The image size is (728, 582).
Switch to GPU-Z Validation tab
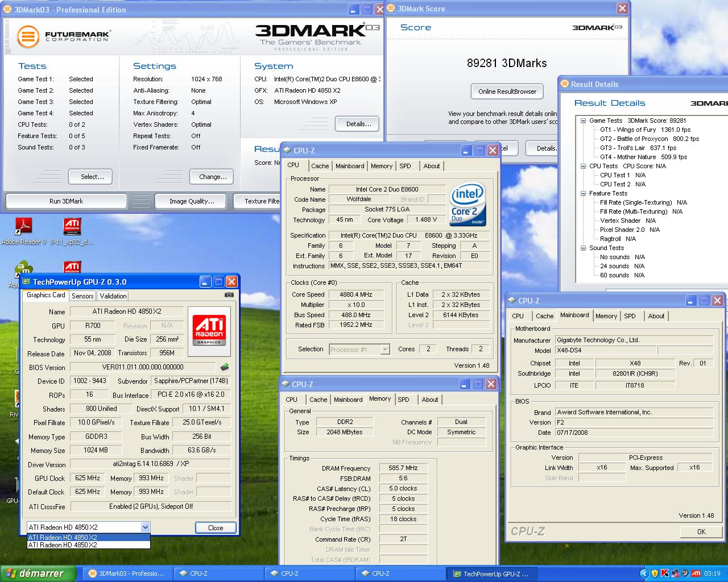pyautogui.click(x=113, y=296)
